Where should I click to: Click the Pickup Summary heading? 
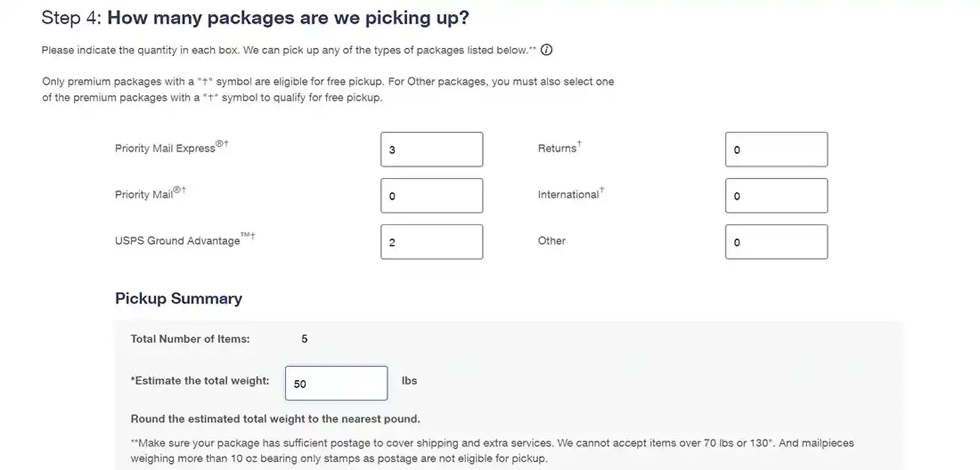click(178, 299)
